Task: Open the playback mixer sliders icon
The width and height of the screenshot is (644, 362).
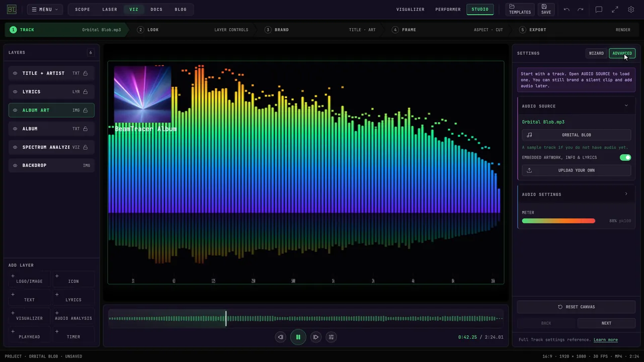Action: [x=331, y=337]
